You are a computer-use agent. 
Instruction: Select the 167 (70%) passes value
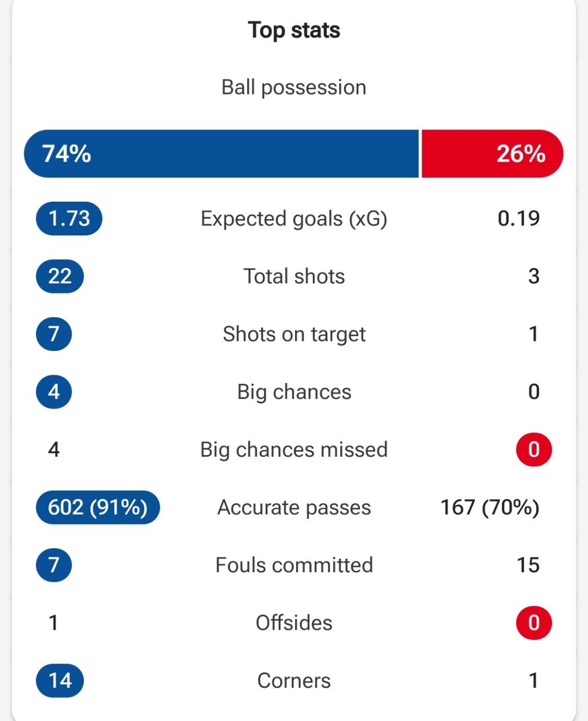click(x=490, y=508)
